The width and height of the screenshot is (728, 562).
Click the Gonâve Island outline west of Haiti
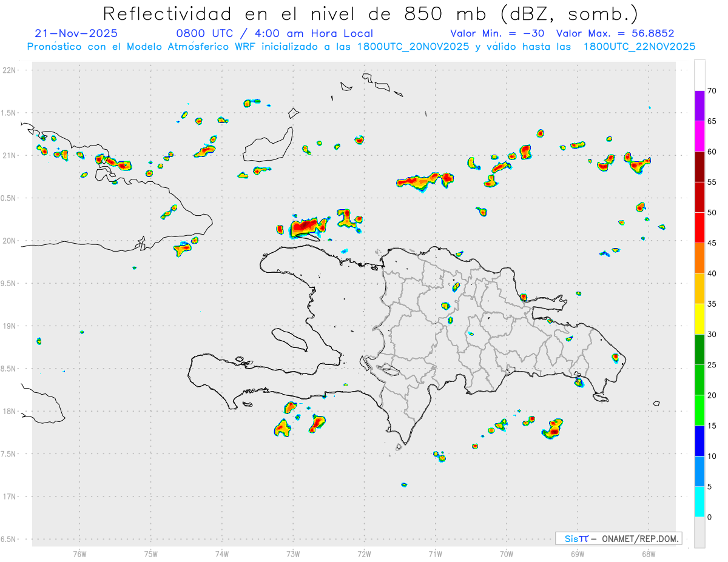[289, 339]
